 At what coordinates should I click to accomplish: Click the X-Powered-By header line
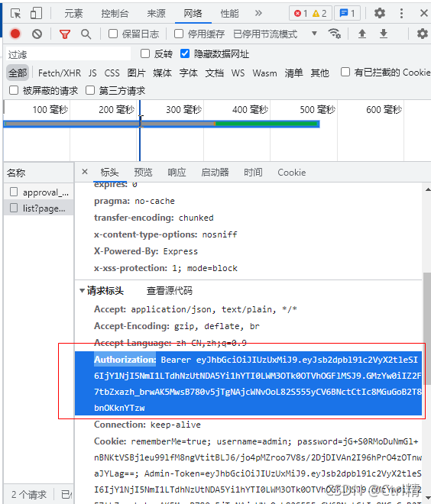(x=146, y=251)
